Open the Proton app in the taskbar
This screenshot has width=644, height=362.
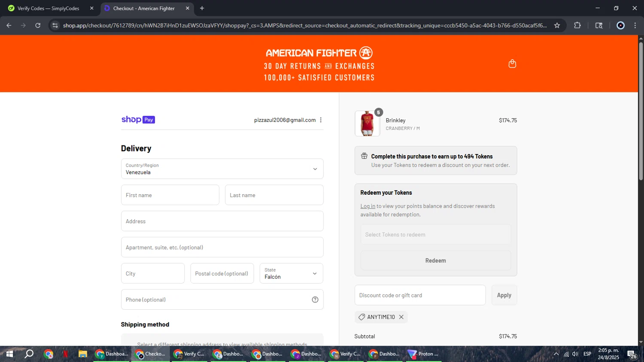click(x=423, y=354)
